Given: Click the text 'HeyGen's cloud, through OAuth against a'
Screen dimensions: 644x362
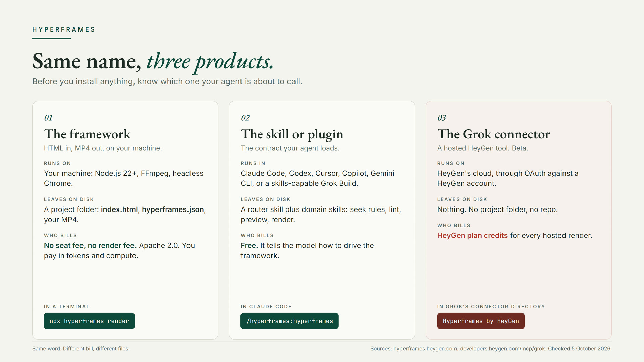Looking at the screenshot, I should coord(508,173).
